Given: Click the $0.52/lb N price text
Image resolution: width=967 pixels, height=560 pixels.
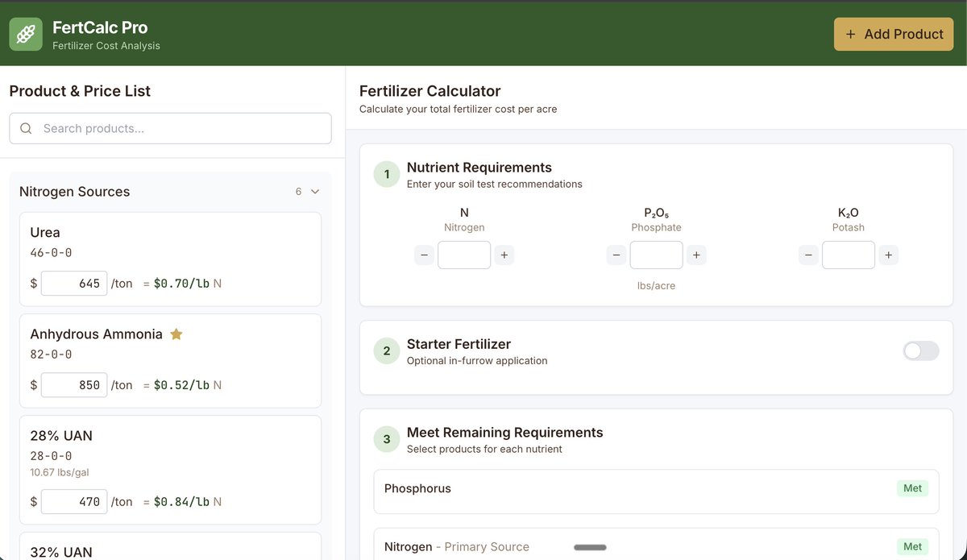Looking at the screenshot, I should pos(188,385).
